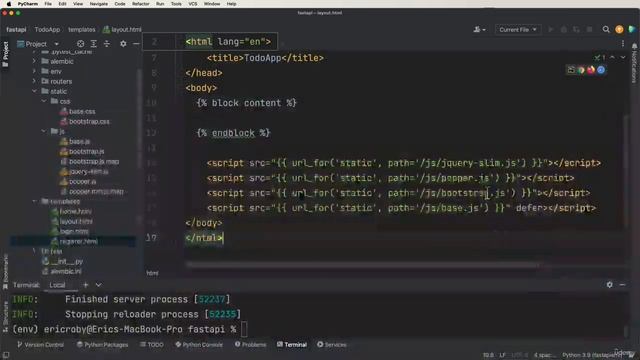Expand the routers folder
This screenshot has height=360, width=640.
[x=34, y=81]
